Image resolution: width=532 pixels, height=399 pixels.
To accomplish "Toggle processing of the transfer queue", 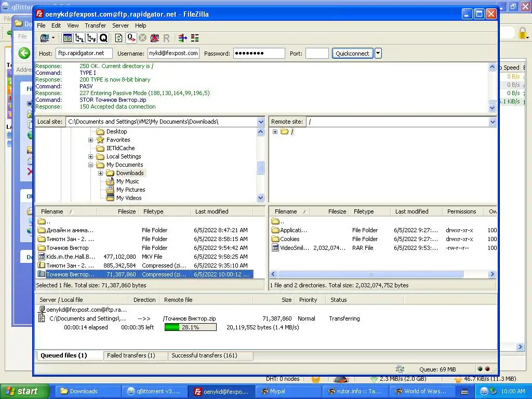I will pos(131,38).
